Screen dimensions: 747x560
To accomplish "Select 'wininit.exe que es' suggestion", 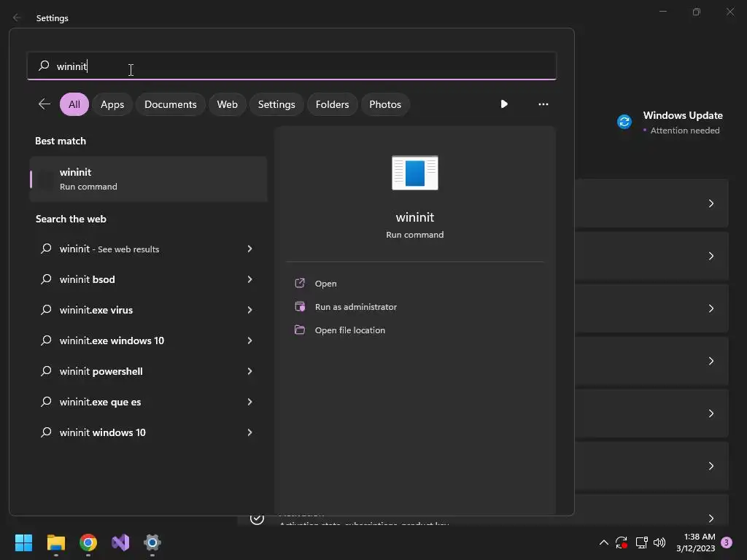I will [148, 402].
